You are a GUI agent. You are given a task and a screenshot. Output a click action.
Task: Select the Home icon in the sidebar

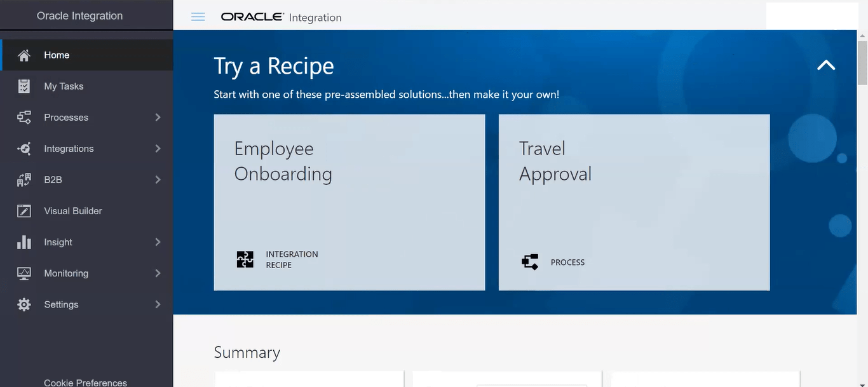(24, 55)
